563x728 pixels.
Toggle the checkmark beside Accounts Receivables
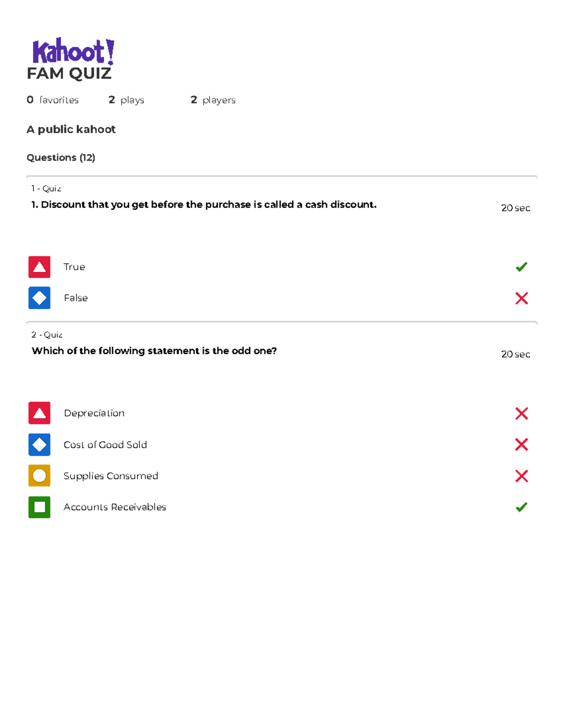click(521, 507)
